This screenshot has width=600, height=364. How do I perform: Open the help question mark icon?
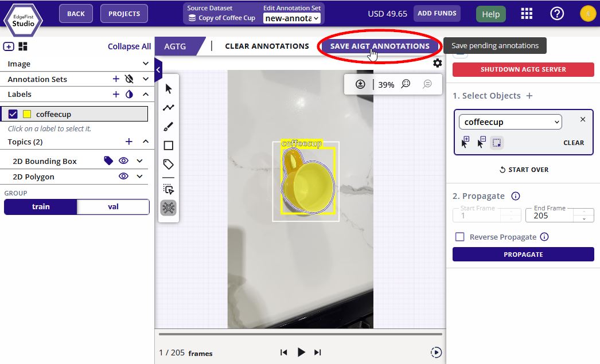(x=557, y=14)
